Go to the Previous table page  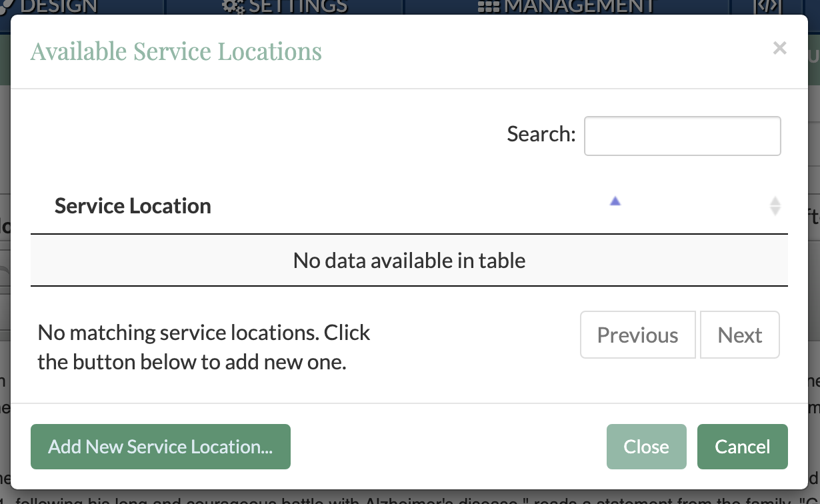637,335
